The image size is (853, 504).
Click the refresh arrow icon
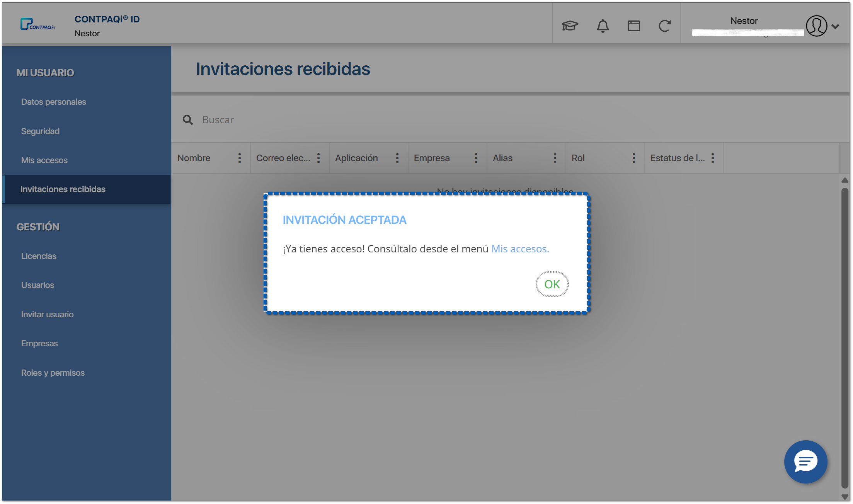pyautogui.click(x=664, y=26)
